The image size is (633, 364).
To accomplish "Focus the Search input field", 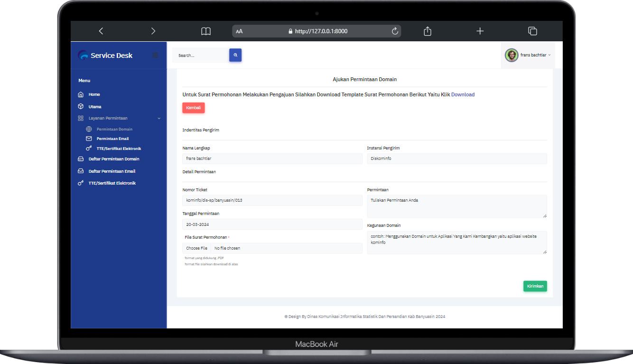I will pos(201,56).
